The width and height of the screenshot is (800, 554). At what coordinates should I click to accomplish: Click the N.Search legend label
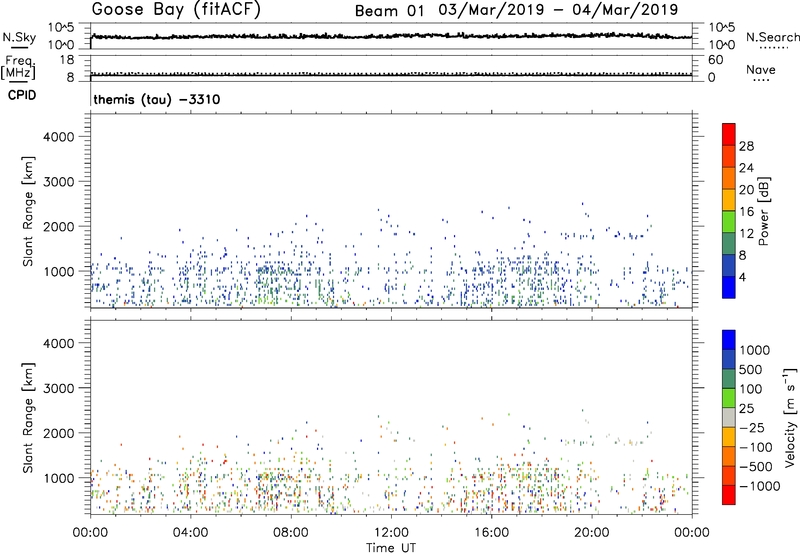click(x=773, y=37)
